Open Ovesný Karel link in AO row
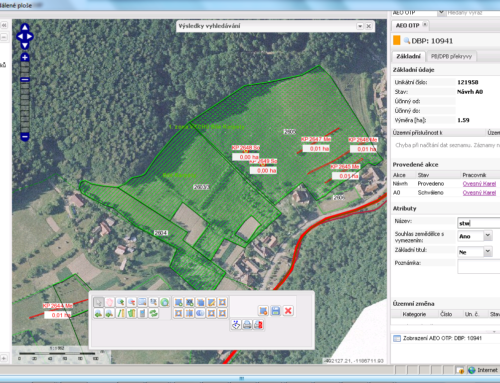 point(479,193)
